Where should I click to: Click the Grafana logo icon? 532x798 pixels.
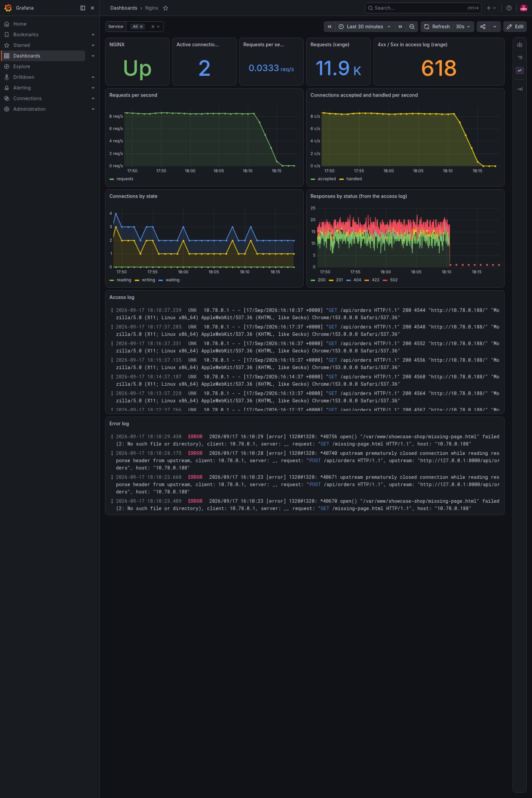tap(8, 8)
